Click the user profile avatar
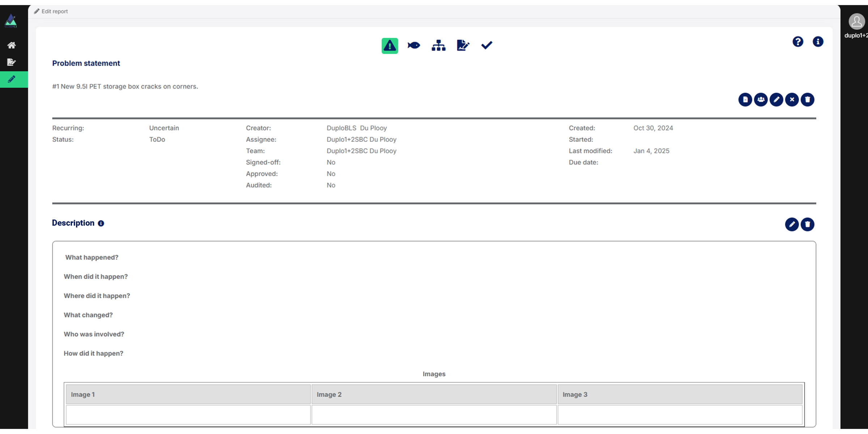Image resolution: width=868 pixels, height=434 pixels. (x=856, y=22)
